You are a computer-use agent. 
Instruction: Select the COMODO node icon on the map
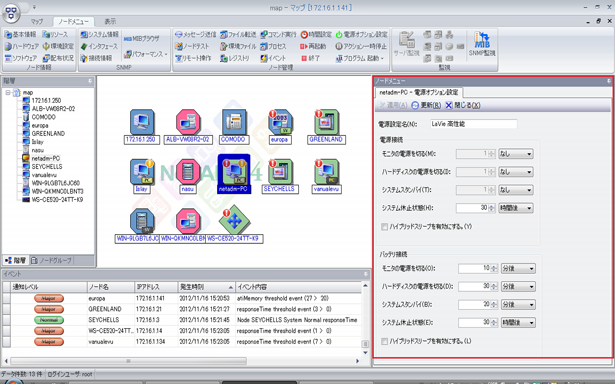coord(233,122)
